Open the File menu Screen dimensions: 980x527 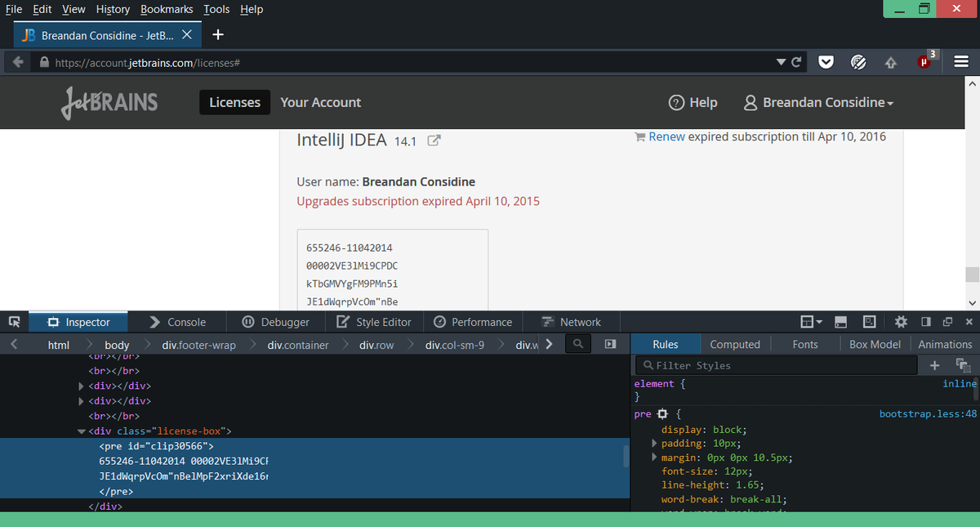coord(13,9)
